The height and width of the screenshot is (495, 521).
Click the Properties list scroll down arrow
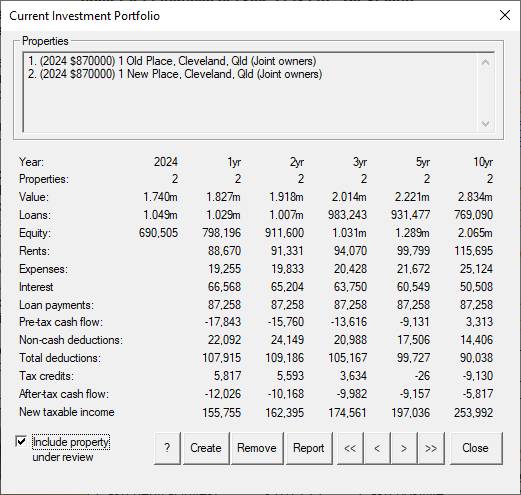click(485, 124)
